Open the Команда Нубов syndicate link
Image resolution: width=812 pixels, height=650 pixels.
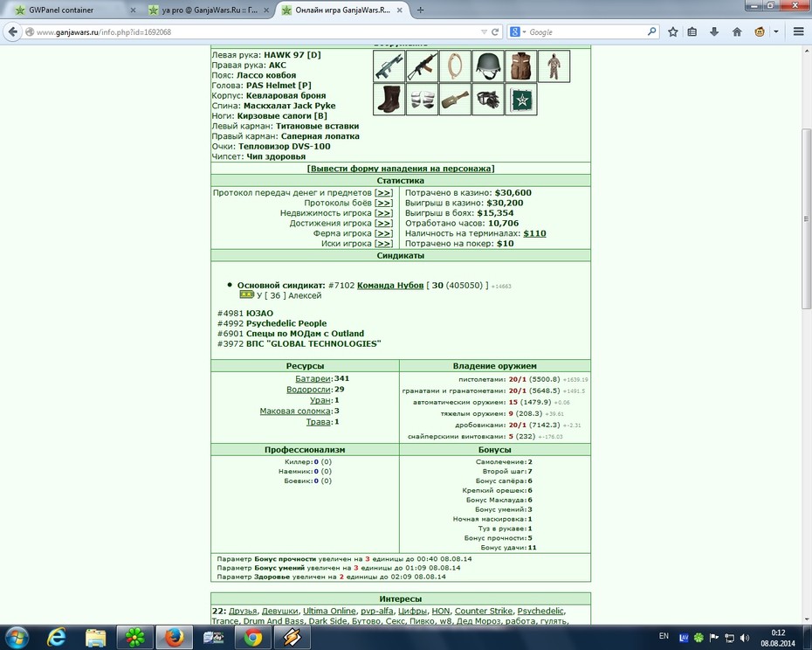click(x=390, y=285)
